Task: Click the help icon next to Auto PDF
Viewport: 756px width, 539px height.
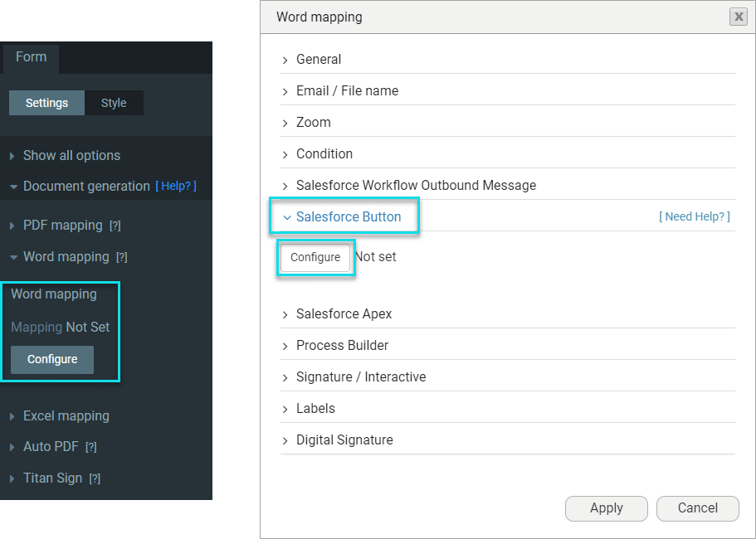Action: (x=91, y=447)
